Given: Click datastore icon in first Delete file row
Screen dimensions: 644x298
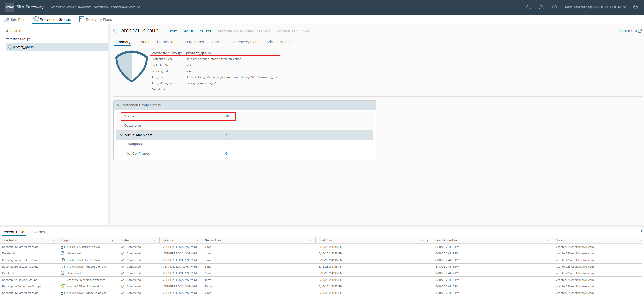Looking at the screenshot, I should 63,253.
